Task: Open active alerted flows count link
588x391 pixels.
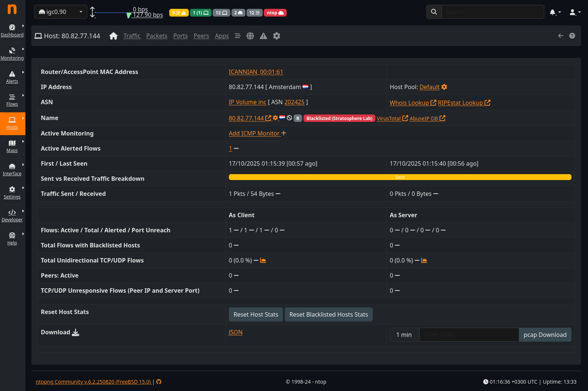Action: coord(230,148)
